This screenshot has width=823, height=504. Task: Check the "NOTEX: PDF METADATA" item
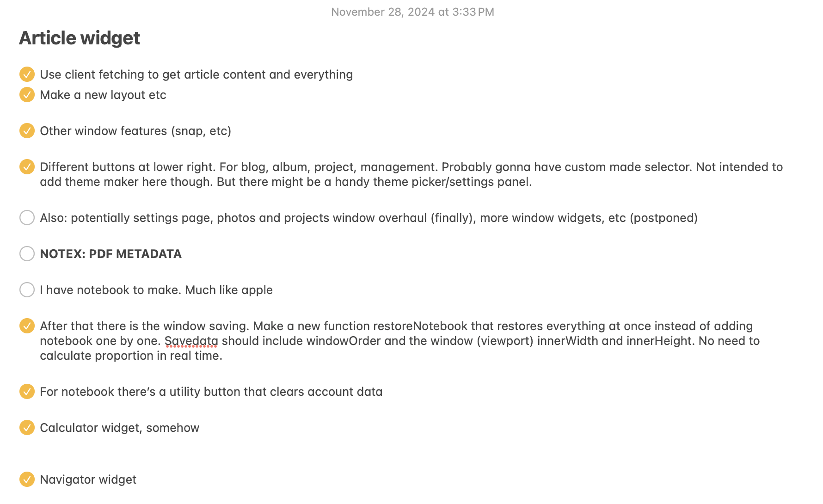[27, 253]
